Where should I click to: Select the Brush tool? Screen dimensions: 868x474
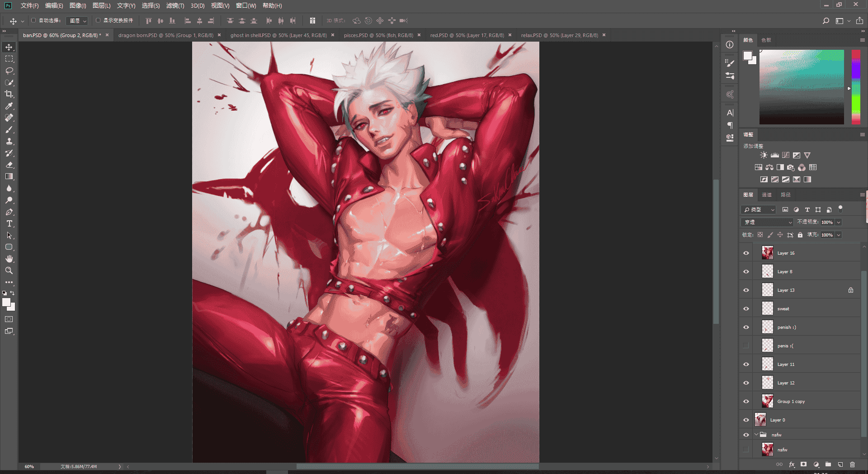point(9,129)
